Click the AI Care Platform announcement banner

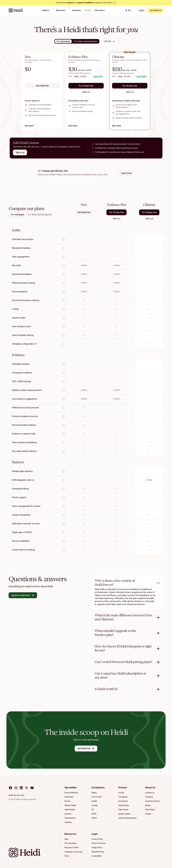(86, 2)
